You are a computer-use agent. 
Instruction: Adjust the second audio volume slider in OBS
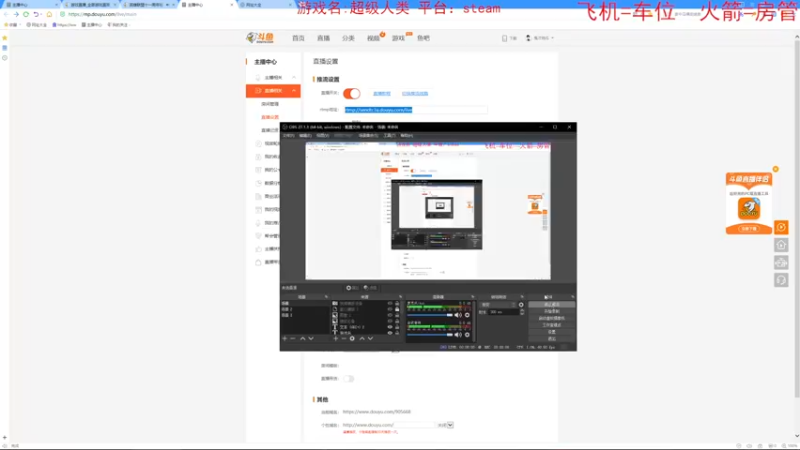tap(430, 335)
